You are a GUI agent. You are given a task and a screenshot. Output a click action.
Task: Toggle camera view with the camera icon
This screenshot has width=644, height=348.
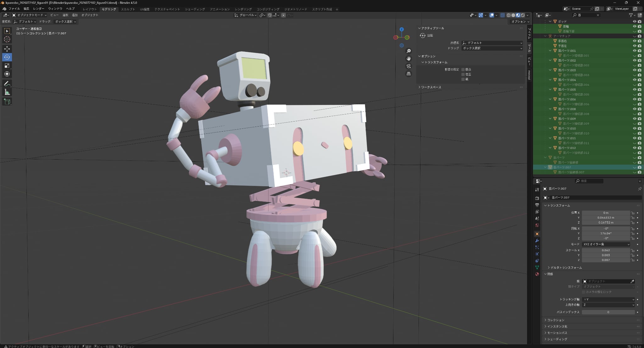click(x=408, y=66)
